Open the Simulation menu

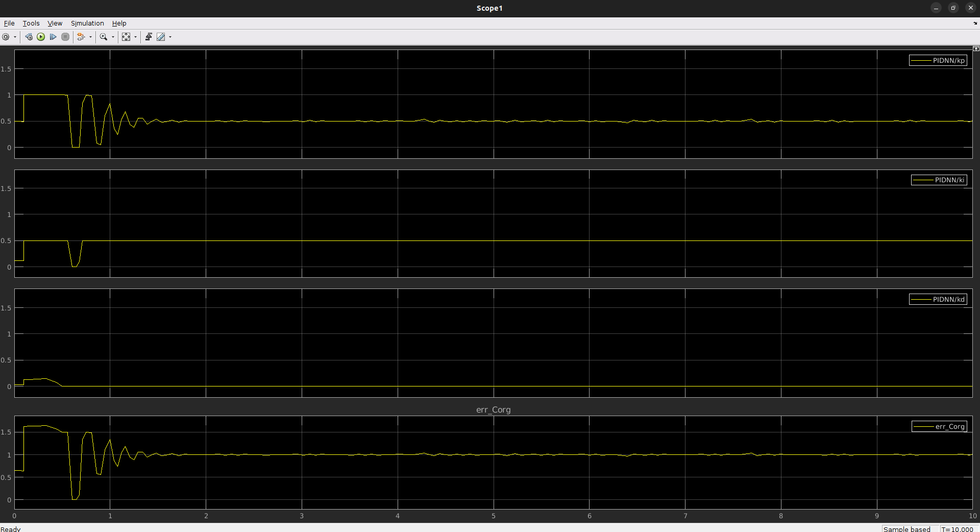click(87, 23)
